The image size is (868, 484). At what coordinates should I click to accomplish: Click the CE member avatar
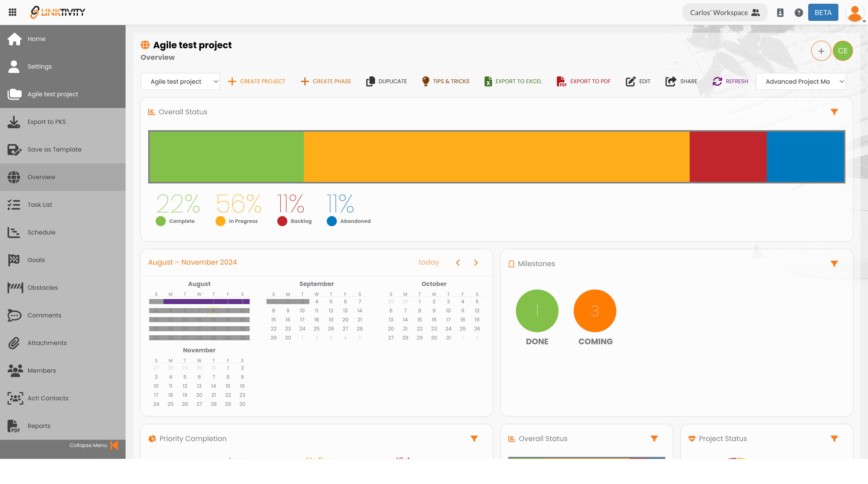coord(842,51)
